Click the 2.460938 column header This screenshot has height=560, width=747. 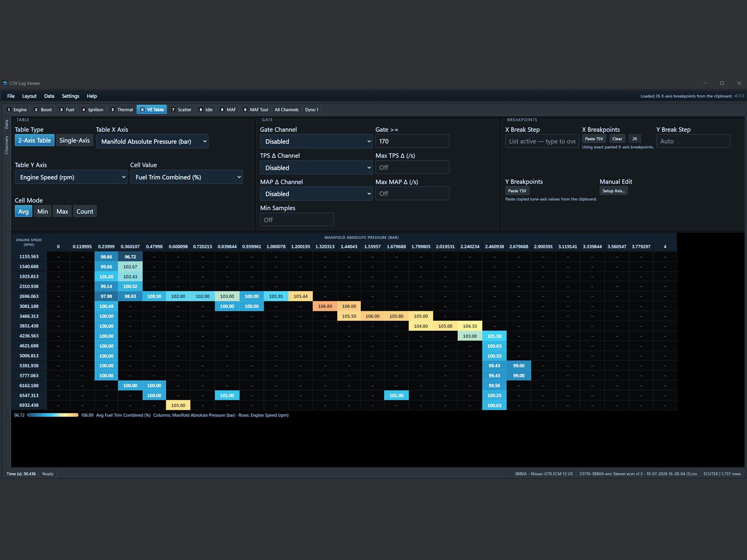click(x=494, y=246)
